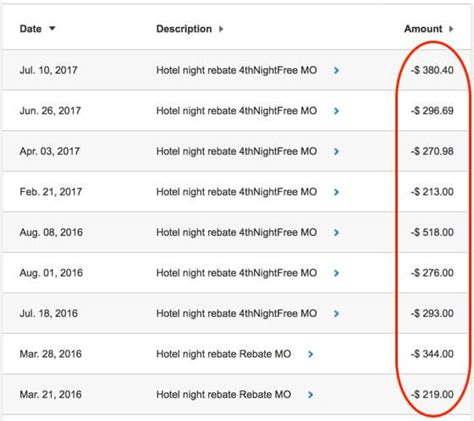Screen dimensions: 474x421
Task: Open details chevron for Jul. 18, 2016 rebate
Action: click(x=336, y=314)
